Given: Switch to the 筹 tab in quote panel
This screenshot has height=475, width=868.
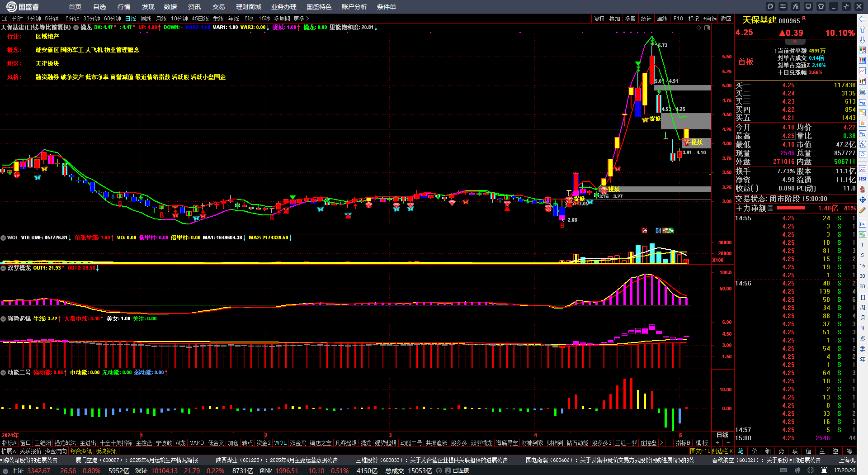Looking at the screenshot, I should pos(849,451).
